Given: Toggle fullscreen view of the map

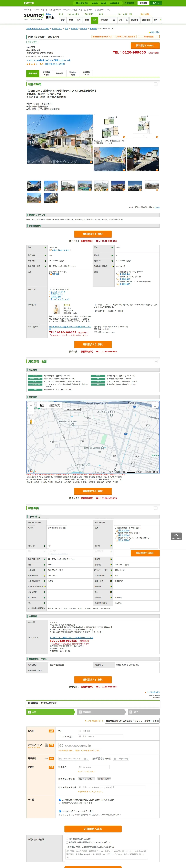Looking at the screenshot, I should [x=155, y=405].
